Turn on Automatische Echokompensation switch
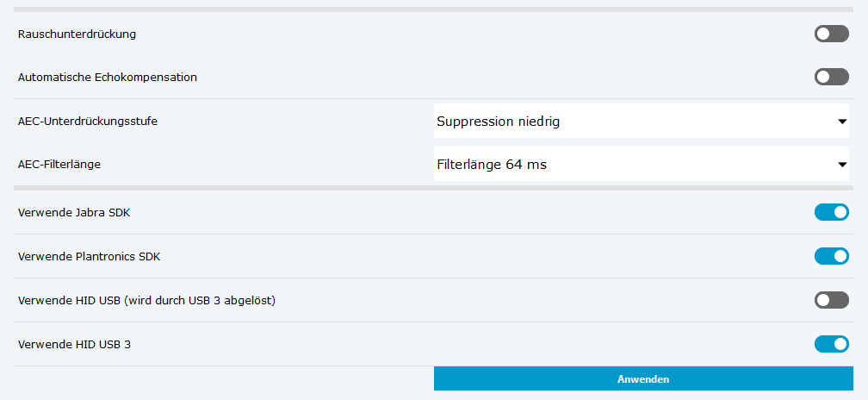This screenshot has height=400, width=868. point(831,77)
